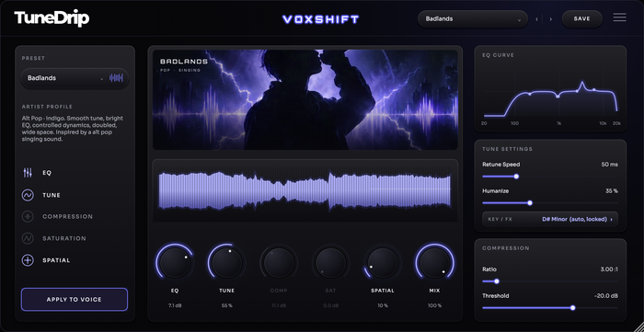Click the EQ knob
The image size is (644, 332).
point(175,263)
